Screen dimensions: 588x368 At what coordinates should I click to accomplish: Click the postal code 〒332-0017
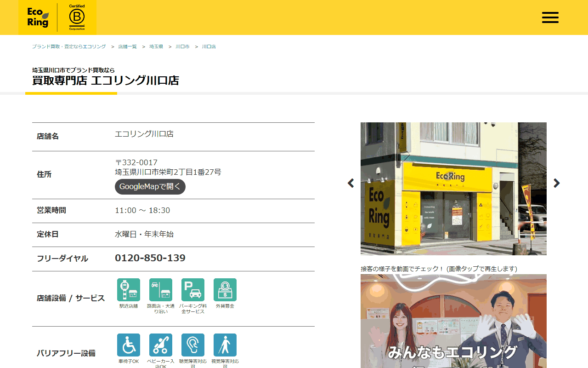pos(136,162)
